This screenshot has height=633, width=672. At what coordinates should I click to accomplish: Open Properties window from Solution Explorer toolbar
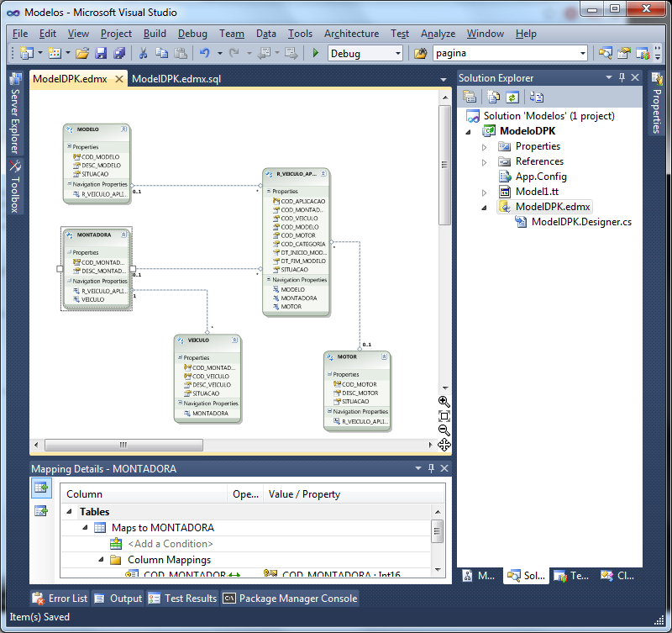tap(469, 96)
